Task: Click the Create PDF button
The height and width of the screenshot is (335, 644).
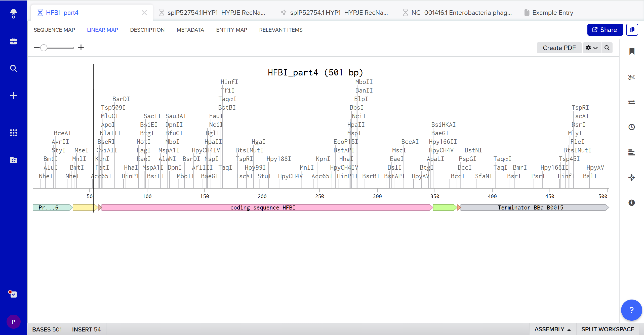Action: point(559,48)
